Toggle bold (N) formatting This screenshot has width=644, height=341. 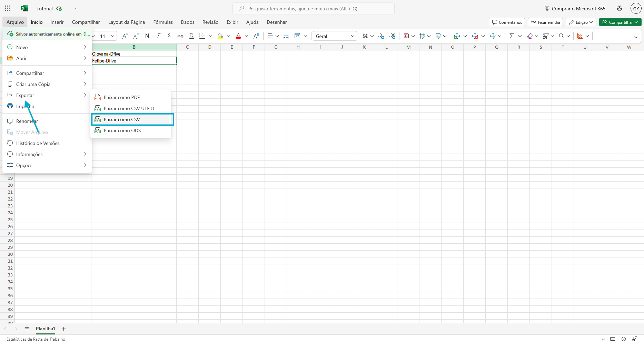(x=147, y=36)
